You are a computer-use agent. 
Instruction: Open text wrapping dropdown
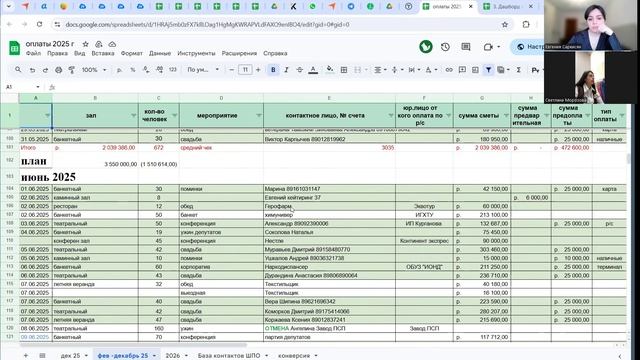pos(414,70)
